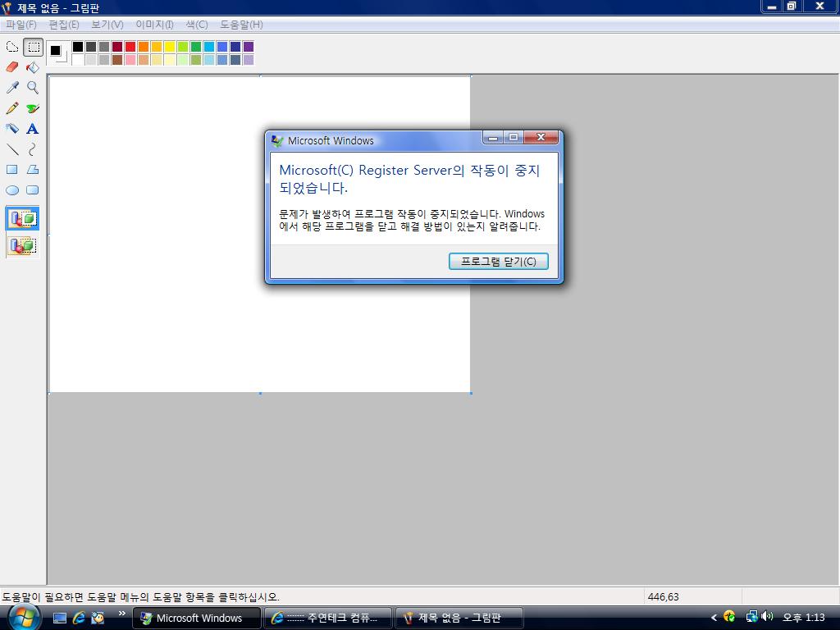Screen dimensions: 840x630
Task: Open the 이미지(I) menu
Action: [x=154, y=25]
